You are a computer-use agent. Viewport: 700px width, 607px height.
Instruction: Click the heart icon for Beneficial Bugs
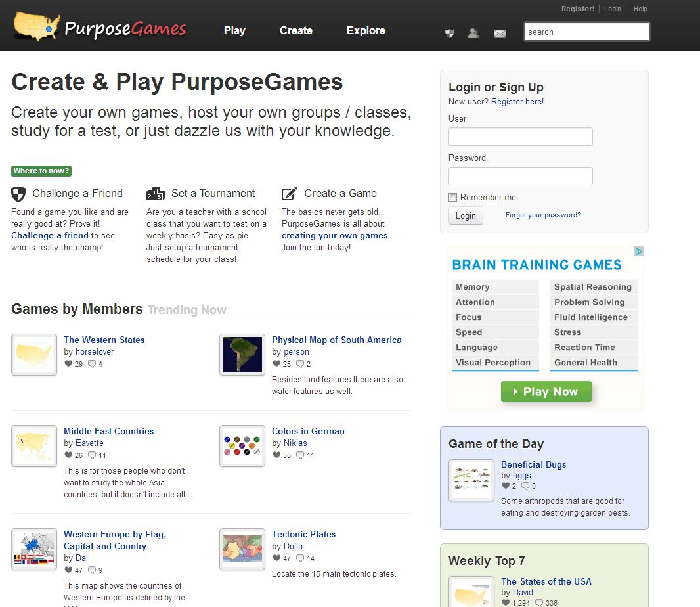(506, 485)
